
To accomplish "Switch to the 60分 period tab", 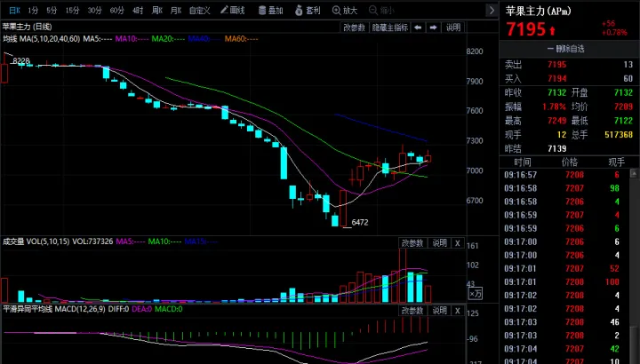I will click(116, 11).
